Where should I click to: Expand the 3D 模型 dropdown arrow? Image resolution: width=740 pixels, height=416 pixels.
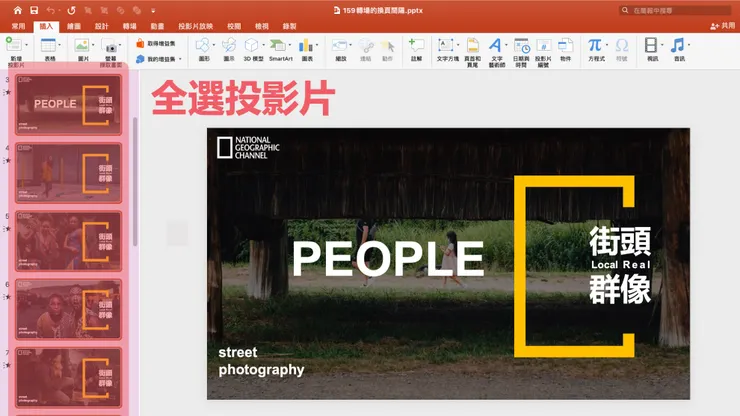pyautogui.click(x=263, y=45)
